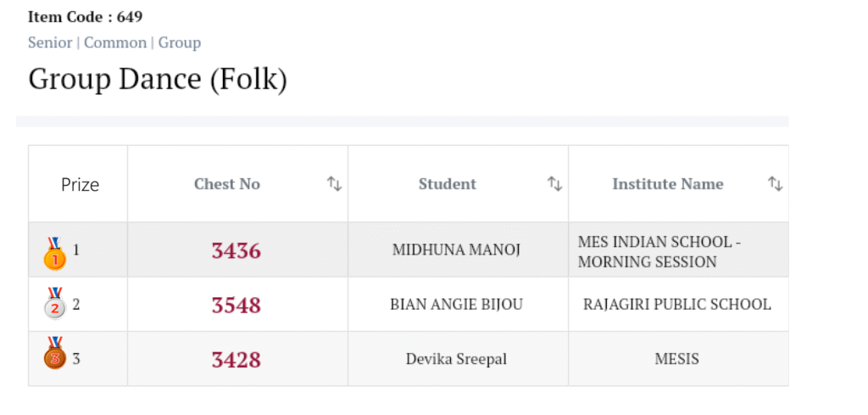
Task: Sort table by Chest No arrows
Action: point(334,183)
